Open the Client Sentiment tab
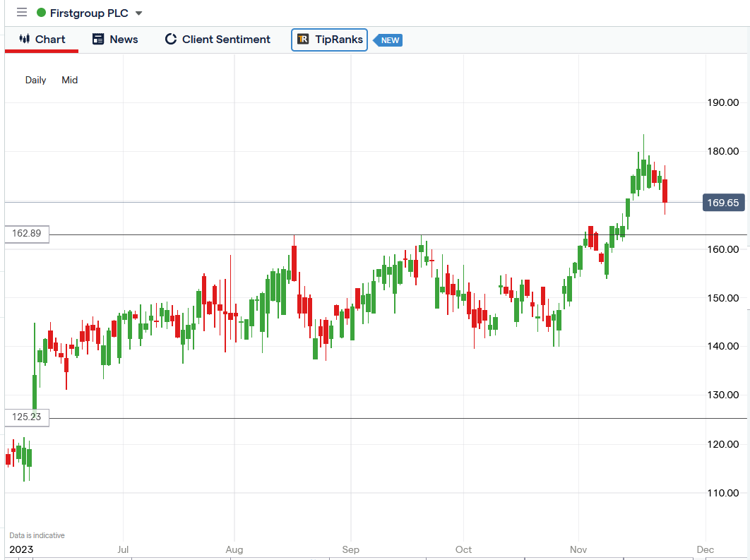Image resolution: width=750 pixels, height=560 pixels. click(x=218, y=40)
